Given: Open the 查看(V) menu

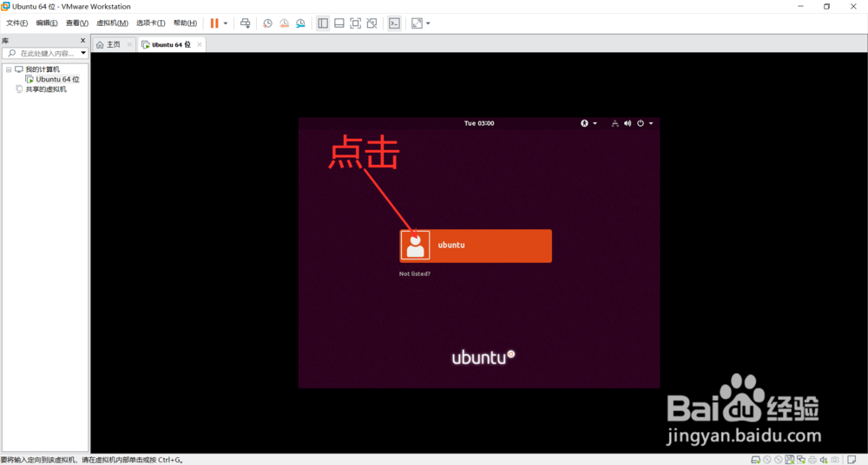Looking at the screenshot, I should coord(77,23).
